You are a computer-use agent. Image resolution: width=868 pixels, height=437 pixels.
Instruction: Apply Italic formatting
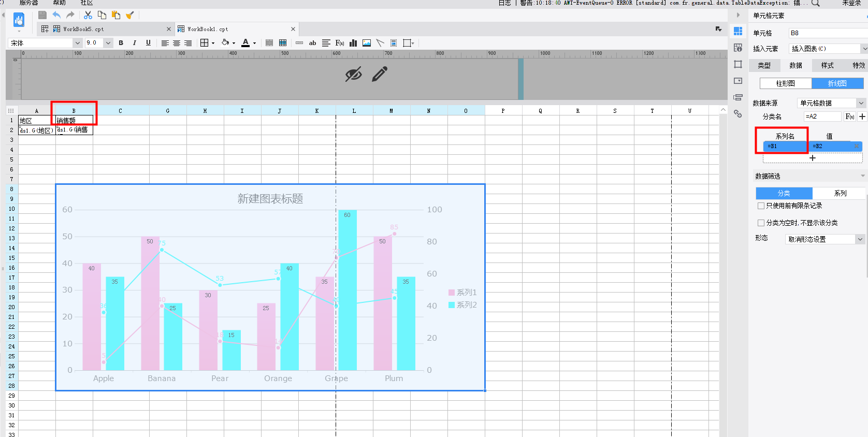click(135, 43)
